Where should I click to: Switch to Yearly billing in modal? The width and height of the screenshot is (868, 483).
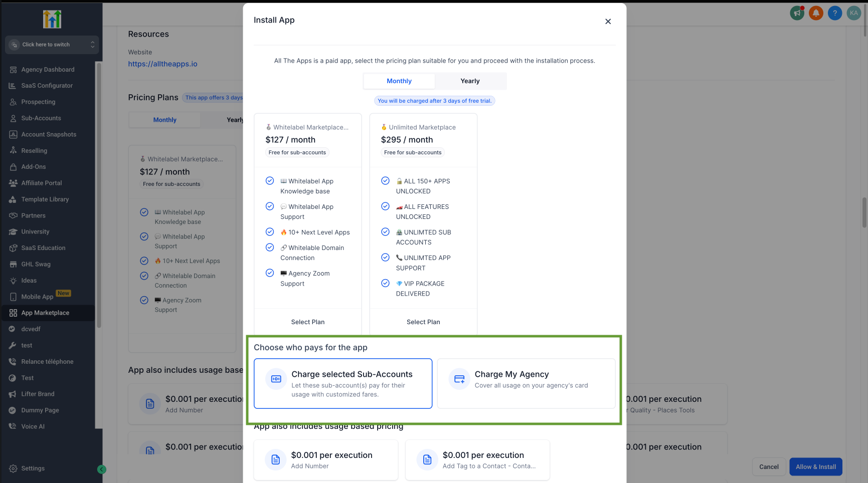(x=470, y=81)
